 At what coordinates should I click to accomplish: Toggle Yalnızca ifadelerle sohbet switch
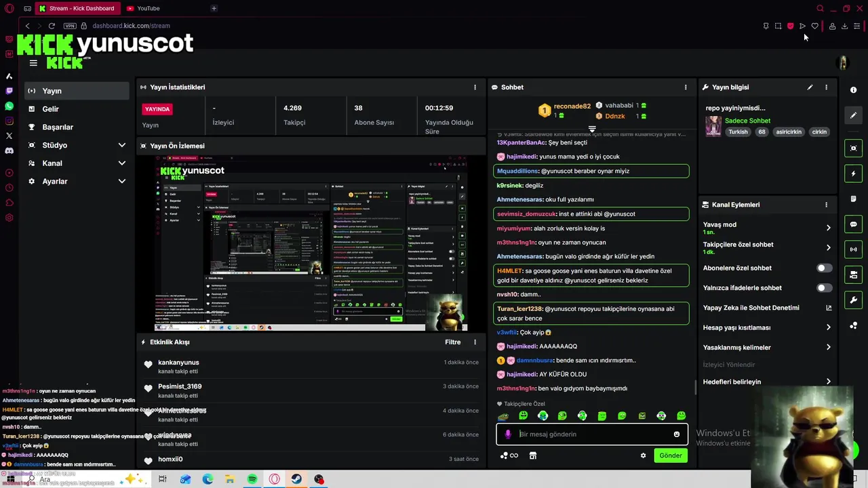click(824, 288)
